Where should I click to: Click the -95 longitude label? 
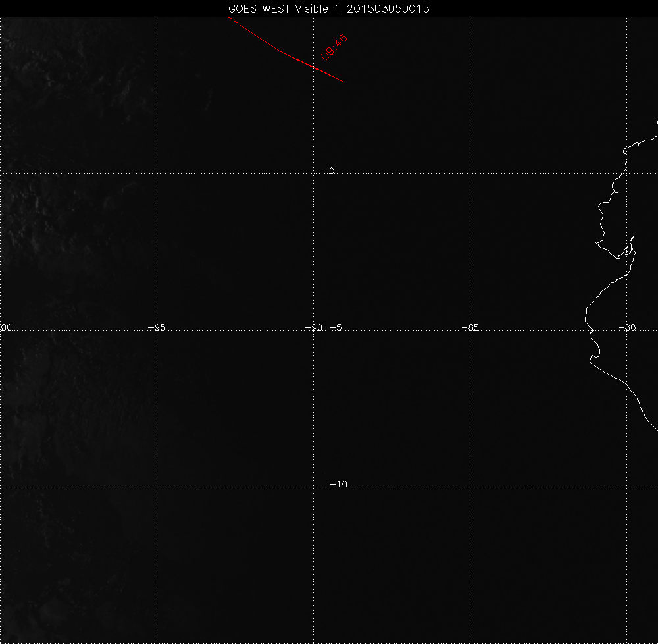tap(157, 327)
